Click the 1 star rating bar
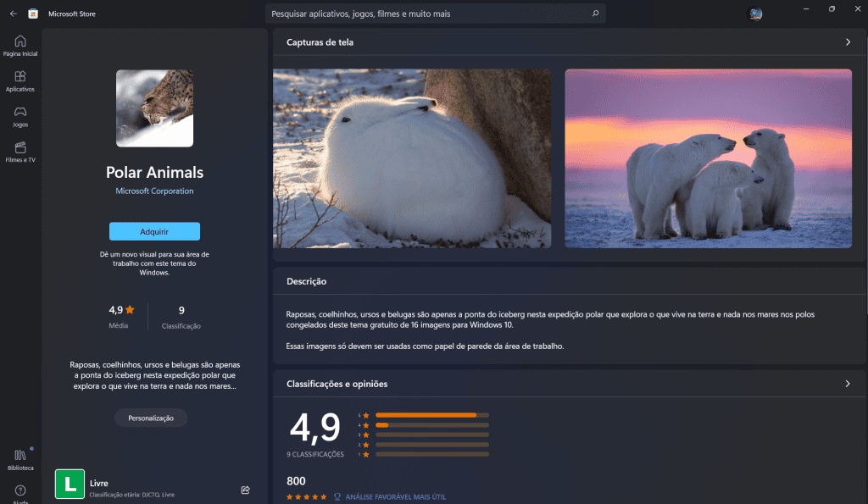The width and height of the screenshot is (868, 504). (431, 454)
